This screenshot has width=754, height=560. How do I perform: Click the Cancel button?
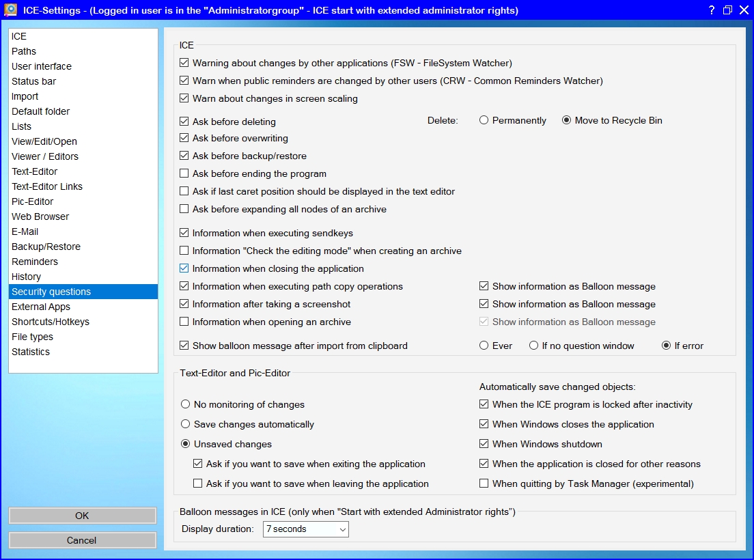[82, 540]
